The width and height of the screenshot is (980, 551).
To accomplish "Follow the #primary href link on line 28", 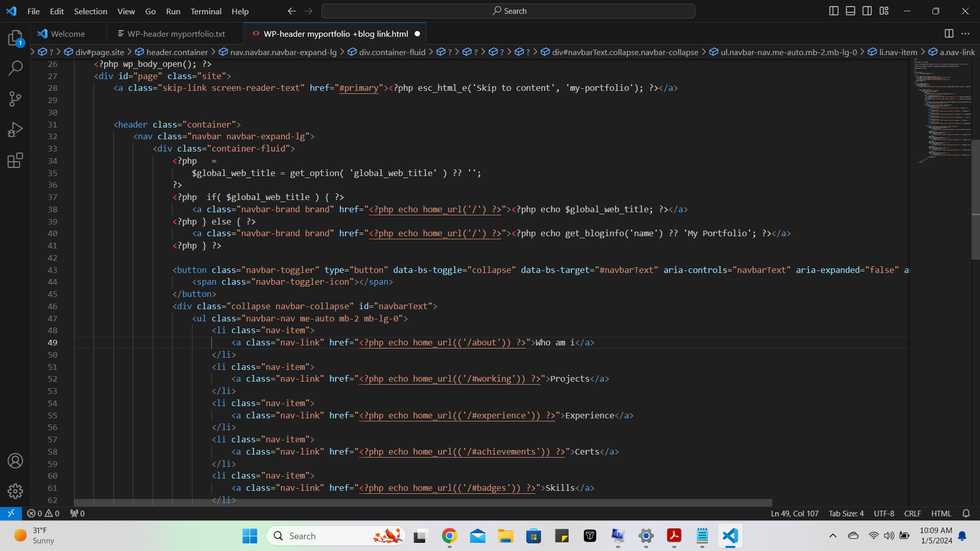I will pos(359,88).
